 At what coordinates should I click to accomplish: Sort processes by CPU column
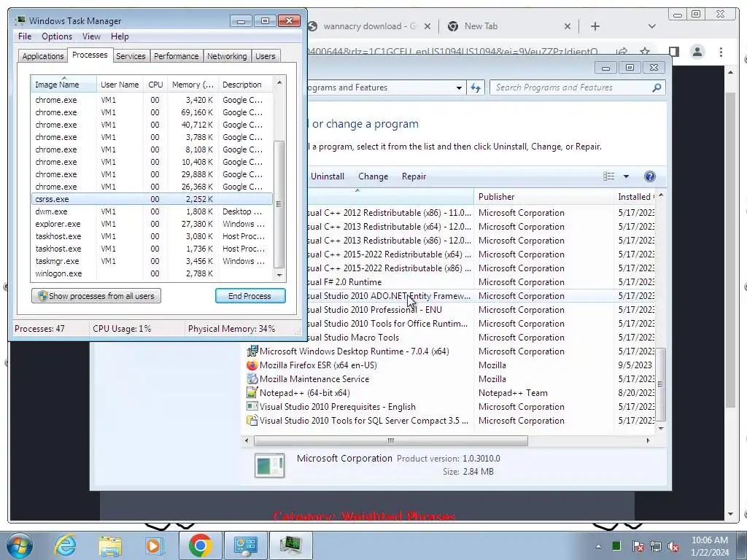155,85
